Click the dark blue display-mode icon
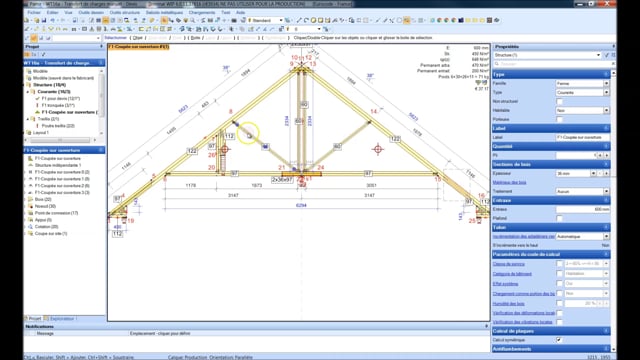The image size is (640, 360). click(461, 20)
